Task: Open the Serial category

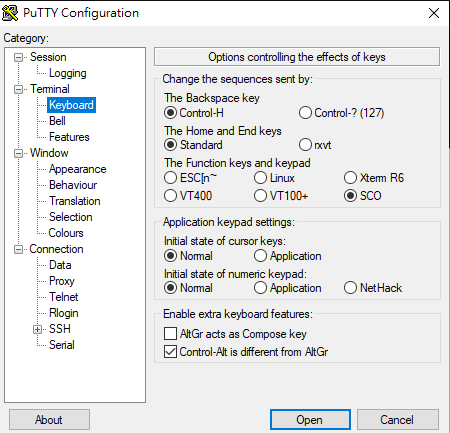Action: [62, 345]
